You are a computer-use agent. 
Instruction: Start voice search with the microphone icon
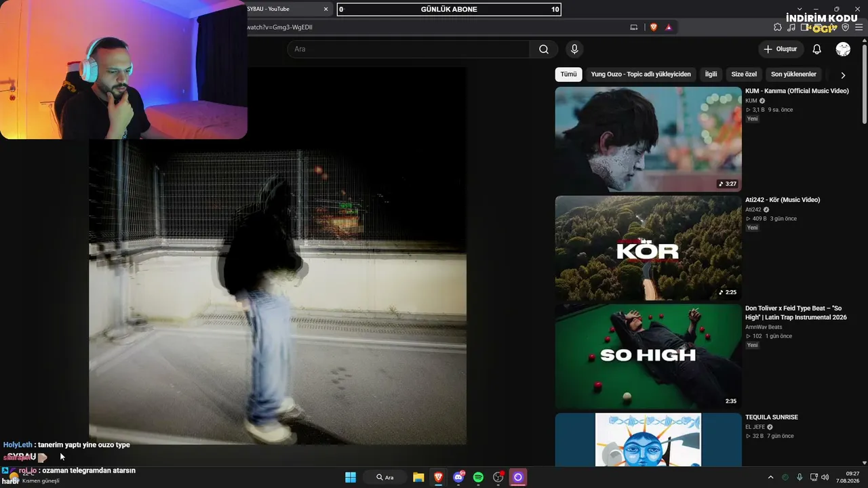(574, 49)
